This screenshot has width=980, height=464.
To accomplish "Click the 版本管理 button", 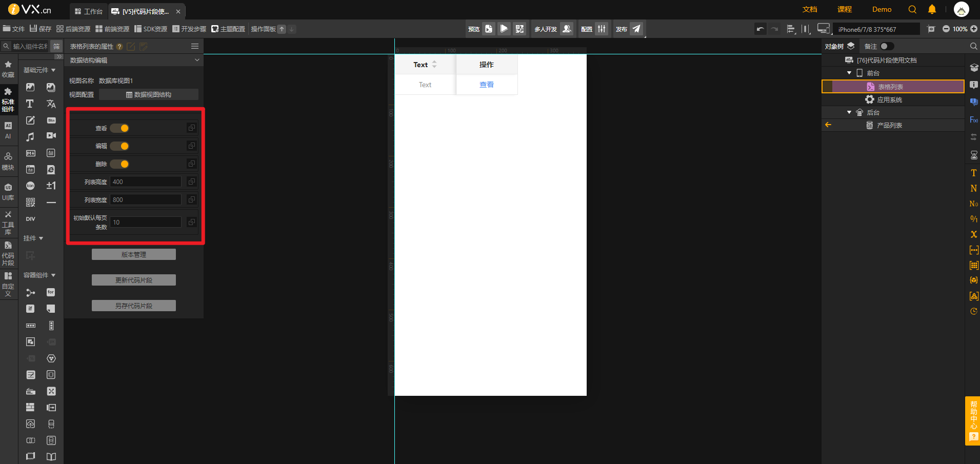I will click(x=134, y=254).
